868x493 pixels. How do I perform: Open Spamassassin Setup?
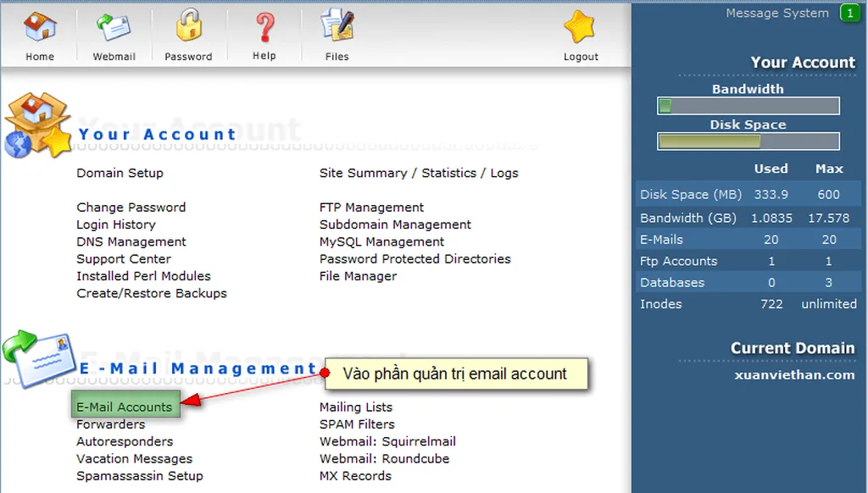tap(140, 476)
